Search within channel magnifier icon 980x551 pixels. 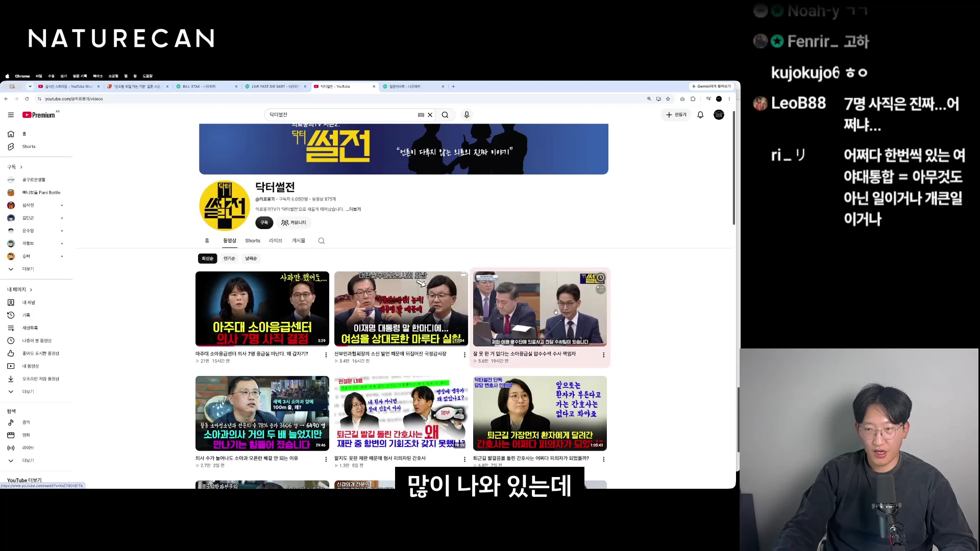[x=322, y=241]
